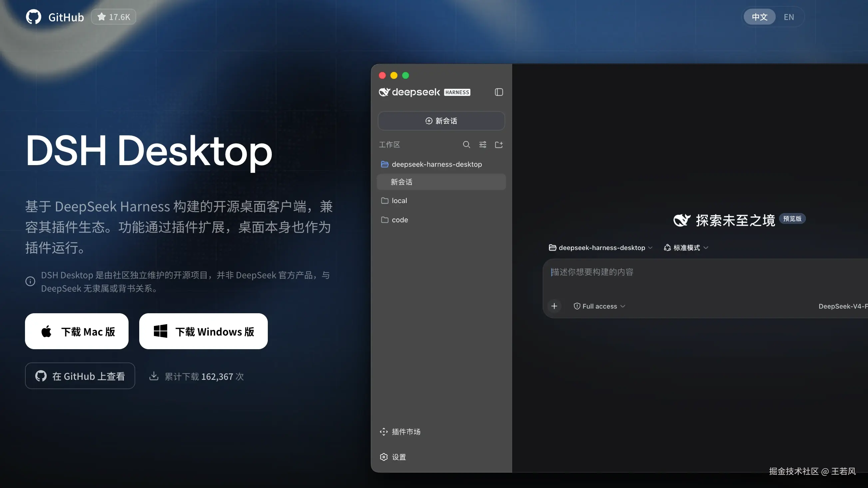The height and width of the screenshot is (488, 868).
Task: Open 设置 settings
Action: pyautogui.click(x=393, y=457)
